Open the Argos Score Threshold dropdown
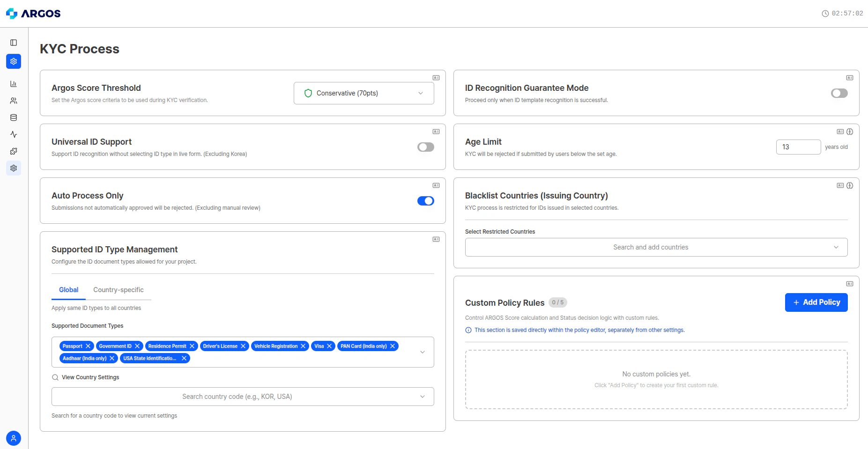The width and height of the screenshot is (868, 449). [364, 93]
